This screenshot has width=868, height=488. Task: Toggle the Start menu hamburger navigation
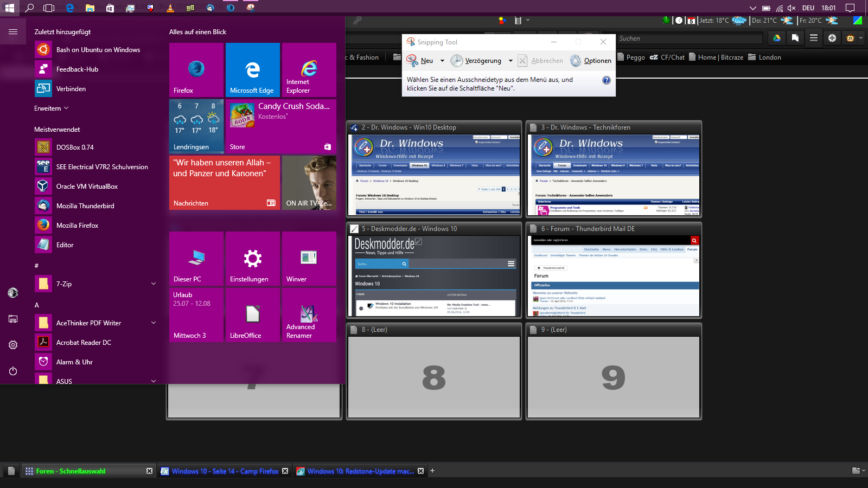point(13,32)
